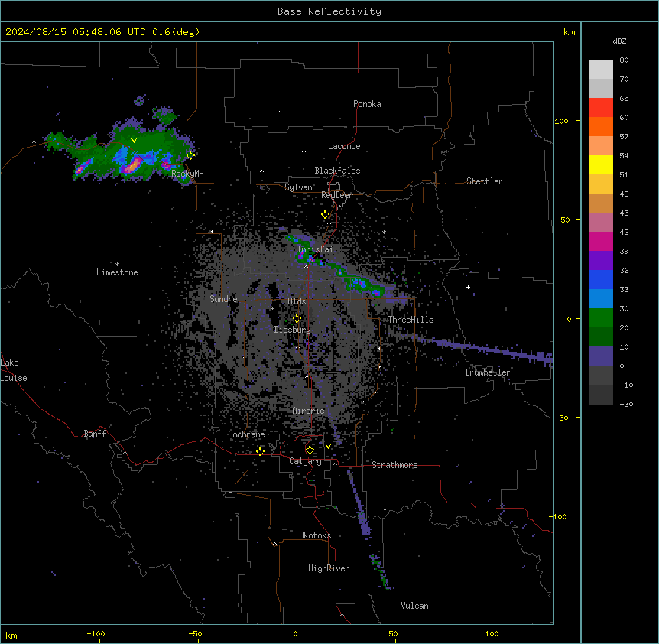
Task: Click the white asterisk above Limestone label
Action: click(117, 265)
